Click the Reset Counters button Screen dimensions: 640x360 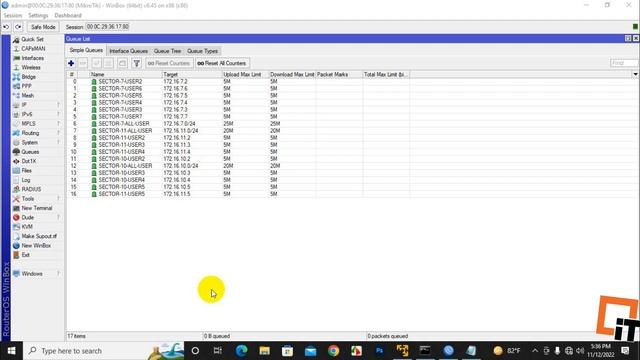click(169, 63)
